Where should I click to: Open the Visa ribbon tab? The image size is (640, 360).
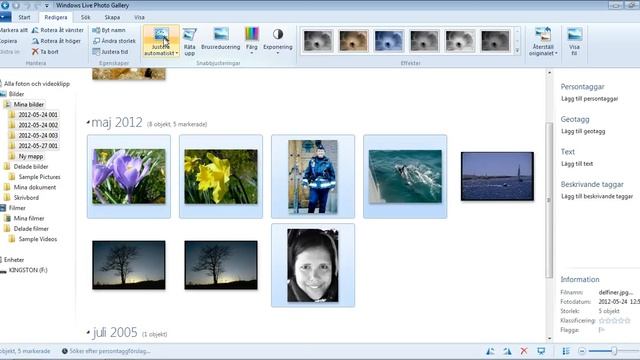coord(139,17)
